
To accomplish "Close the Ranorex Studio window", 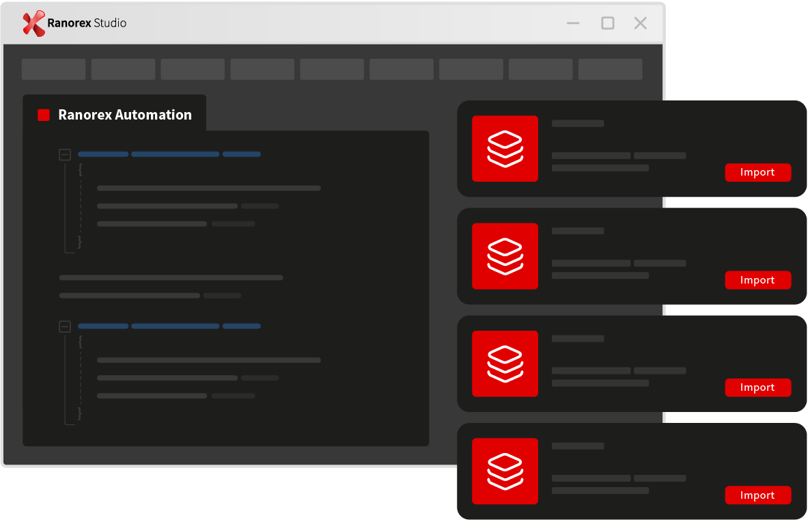I will tap(641, 23).
